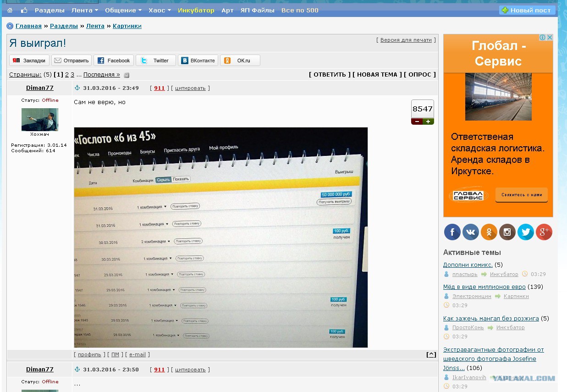Open the Instagram round social icon
This screenshot has height=392, width=567.
pos(507,232)
